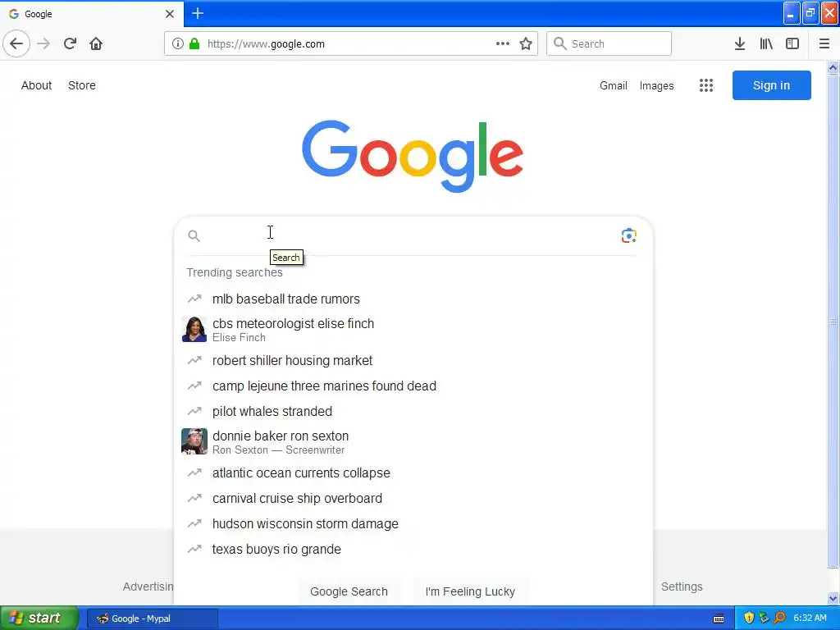Open Google Images link
Screen dimensions: 840x630
tap(657, 85)
